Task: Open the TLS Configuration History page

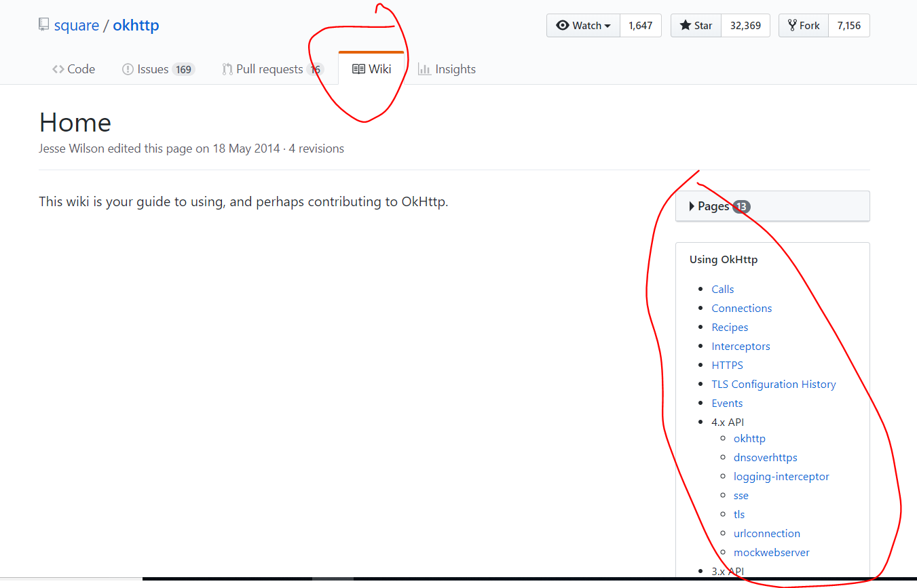Action: click(774, 384)
